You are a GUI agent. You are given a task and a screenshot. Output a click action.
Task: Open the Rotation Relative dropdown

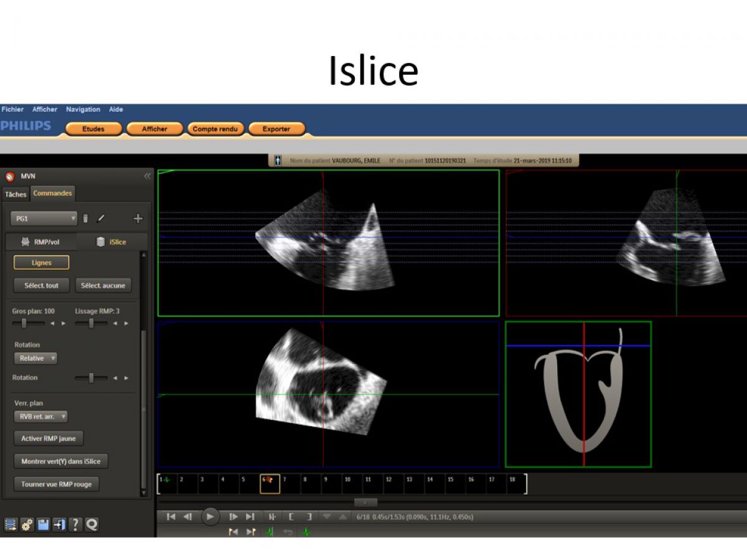coord(35,358)
